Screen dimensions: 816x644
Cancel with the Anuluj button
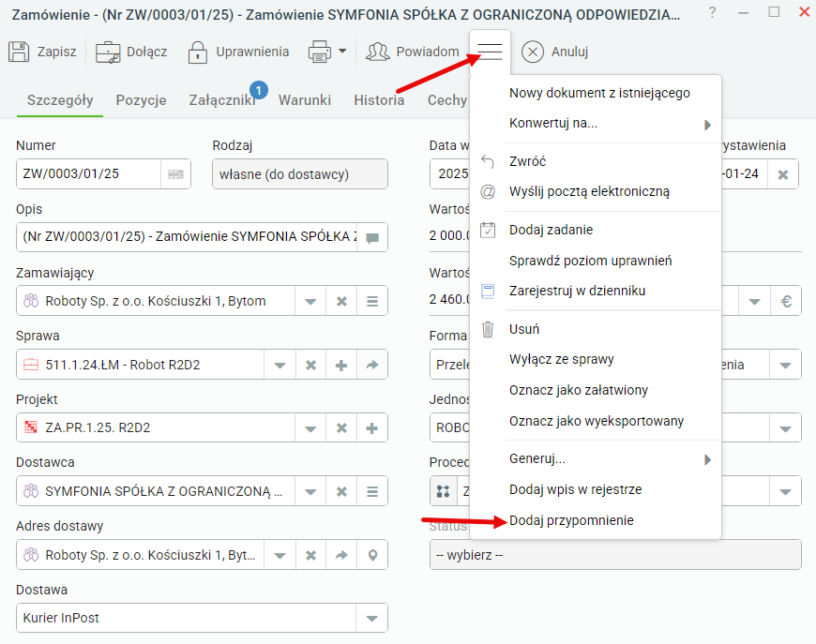[x=554, y=52]
